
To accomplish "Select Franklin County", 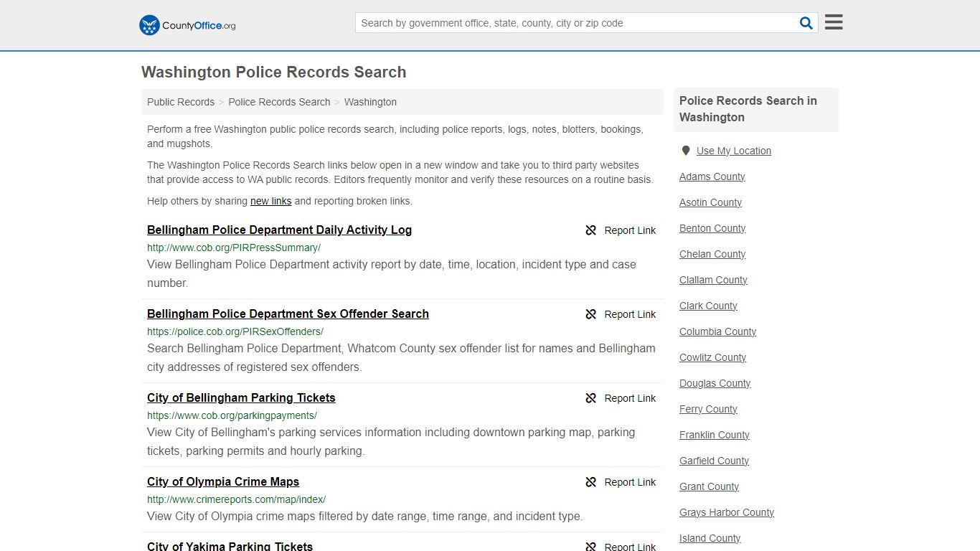I will (714, 435).
